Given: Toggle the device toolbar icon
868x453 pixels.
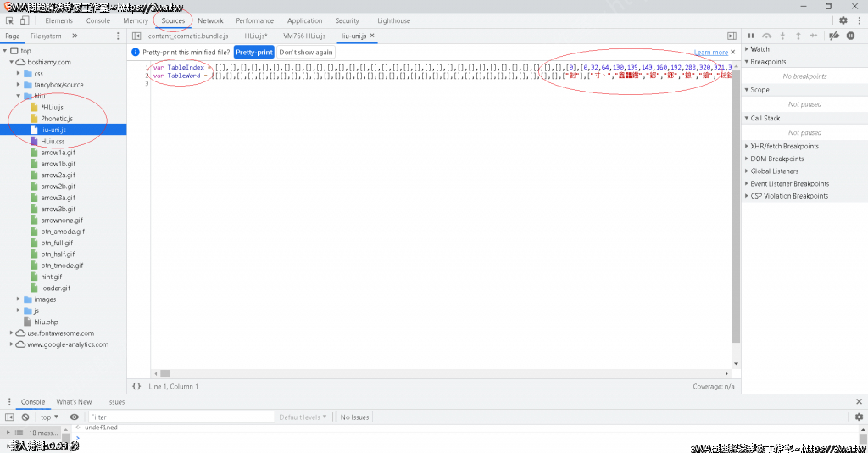Looking at the screenshot, I should point(24,20).
